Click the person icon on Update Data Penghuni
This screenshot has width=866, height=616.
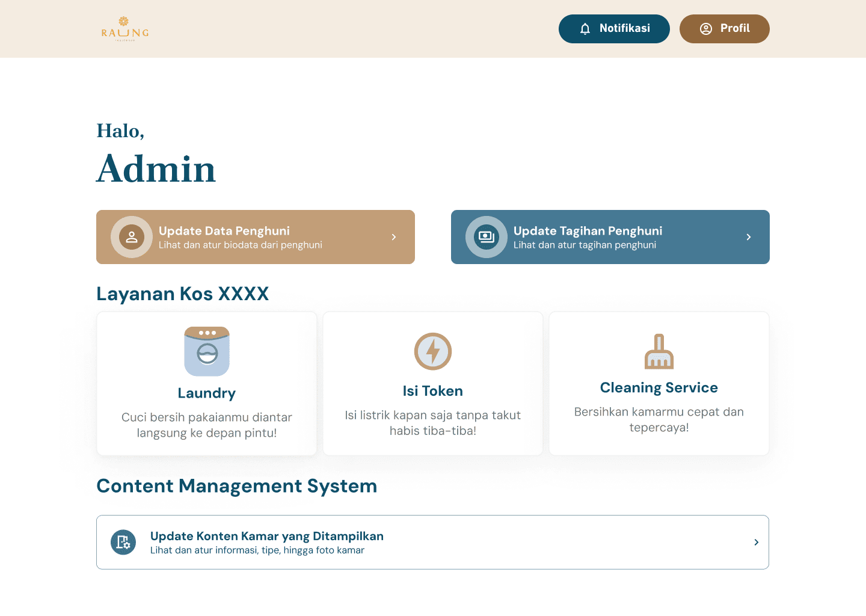pyautogui.click(x=132, y=237)
